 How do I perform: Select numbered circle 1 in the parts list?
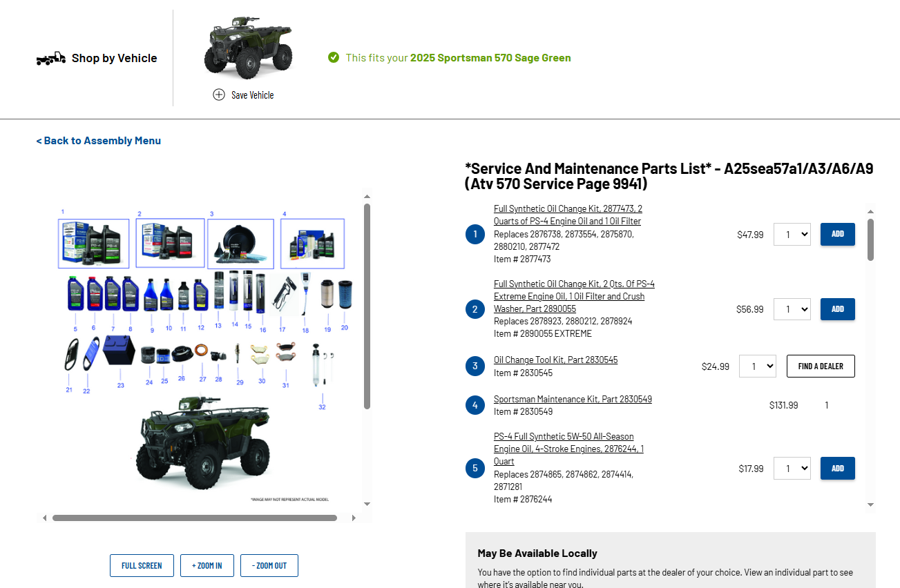click(475, 234)
